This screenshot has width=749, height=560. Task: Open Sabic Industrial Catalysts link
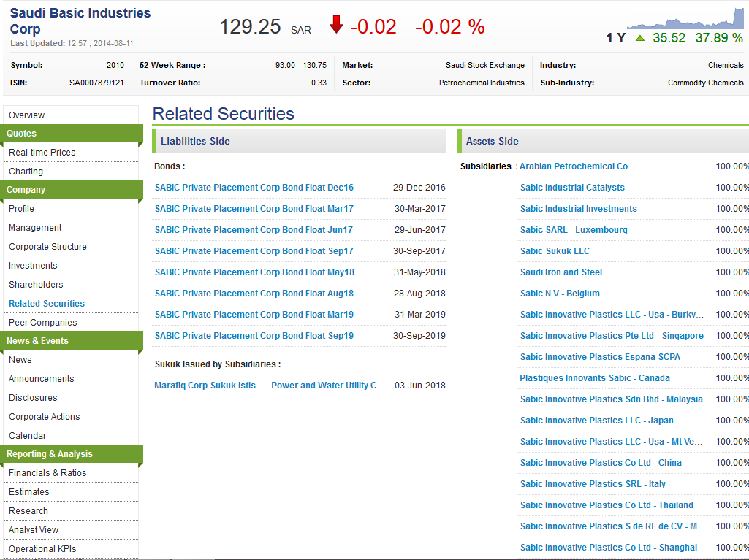tap(572, 188)
